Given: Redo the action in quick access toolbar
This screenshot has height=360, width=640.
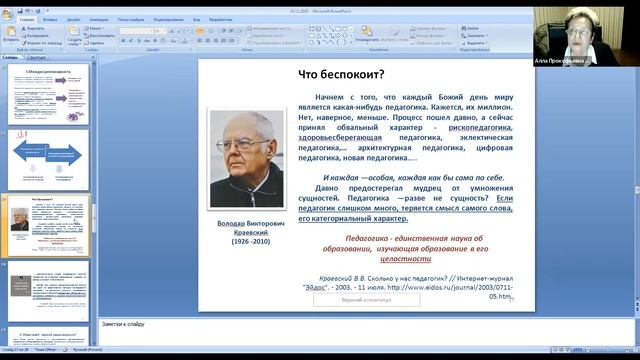Looking at the screenshot, I should pyautogui.click(x=38, y=11).
